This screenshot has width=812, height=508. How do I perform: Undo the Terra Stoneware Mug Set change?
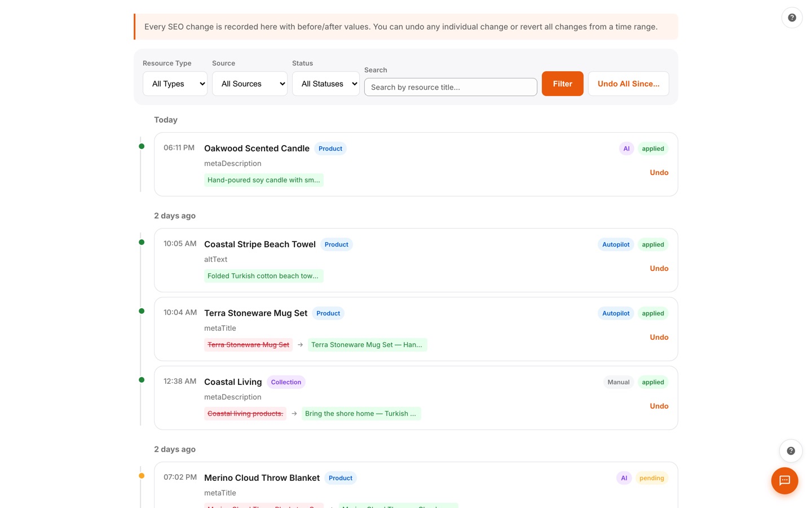point(659,338)
